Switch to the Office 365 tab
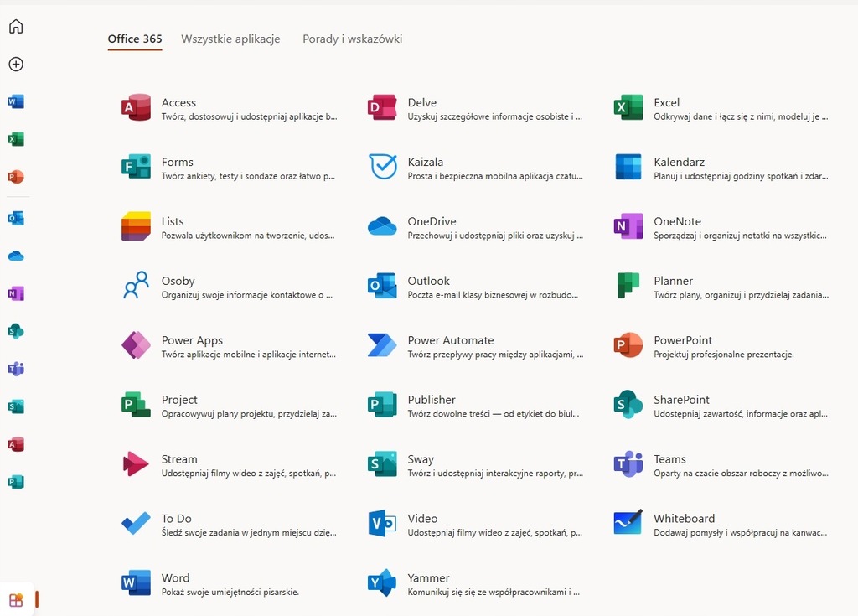 (135, 39)
